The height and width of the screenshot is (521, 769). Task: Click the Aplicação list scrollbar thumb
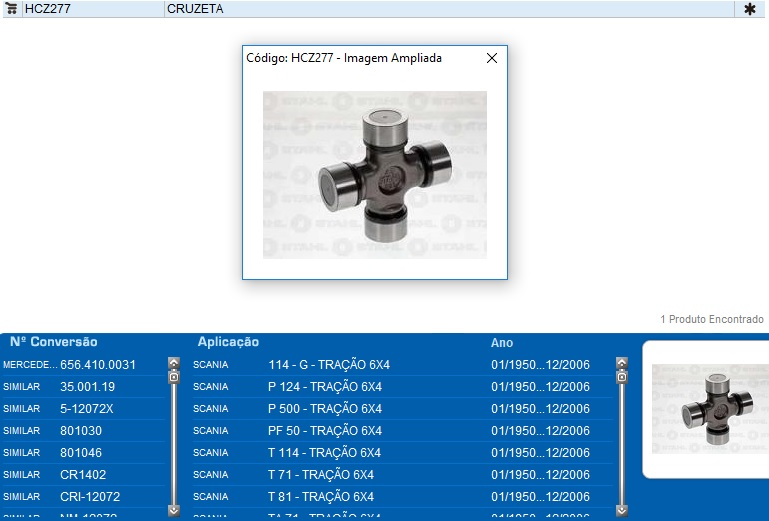(x=622, y=377)
